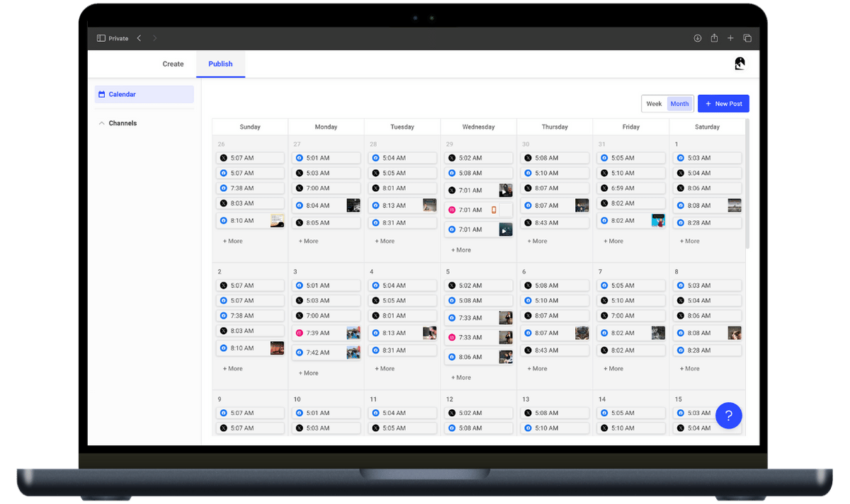The height and width of the screenshot is (504, 850).
Task: Click the pink Instagram icon on Wednesday 29
Action: 452,210
